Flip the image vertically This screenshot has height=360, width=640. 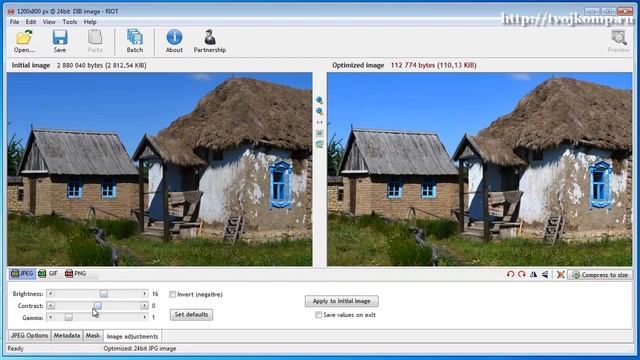pyautogui.click(x=545, y=275)
